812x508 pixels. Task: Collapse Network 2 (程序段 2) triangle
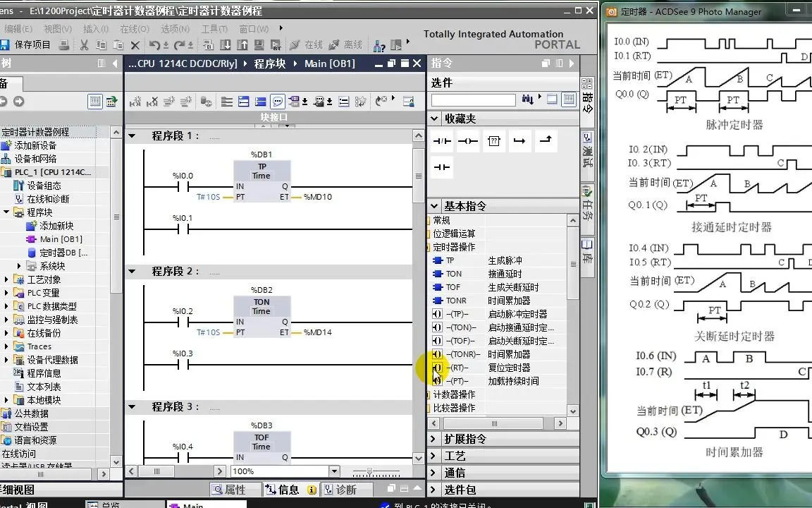pos(132,271)
